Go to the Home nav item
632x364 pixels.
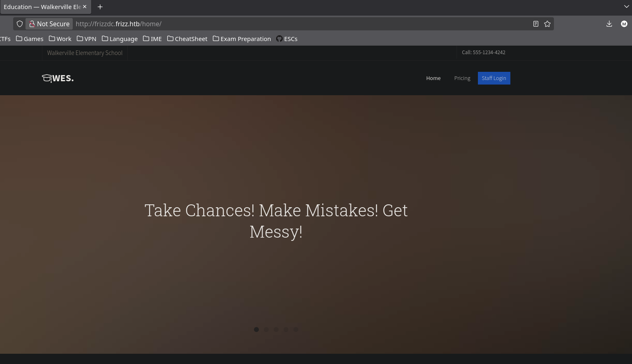pos(433,78)
